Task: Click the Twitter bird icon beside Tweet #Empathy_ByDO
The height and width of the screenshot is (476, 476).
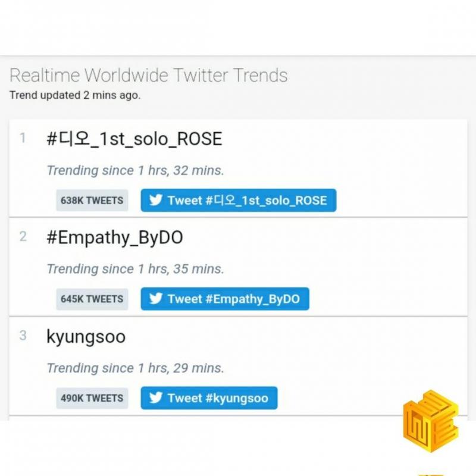Action: click(156, 299)
